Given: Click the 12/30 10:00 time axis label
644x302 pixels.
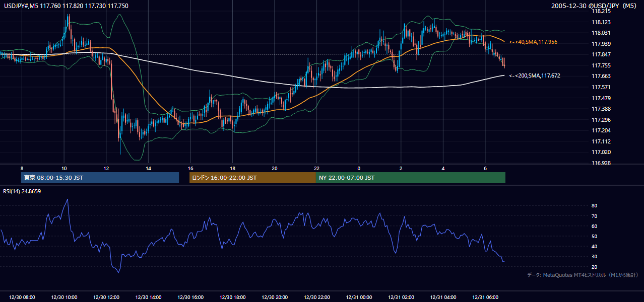Looking at the screenshot, I should pyautogui.click(x=64, y=297).
